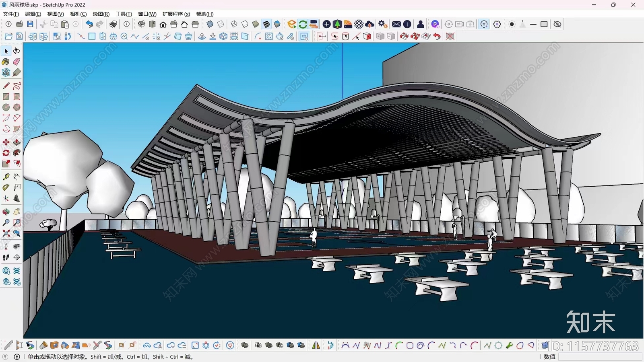Click the Print icon
The width and height of the screenshot is (644, 362).
[x=114, y=24]
